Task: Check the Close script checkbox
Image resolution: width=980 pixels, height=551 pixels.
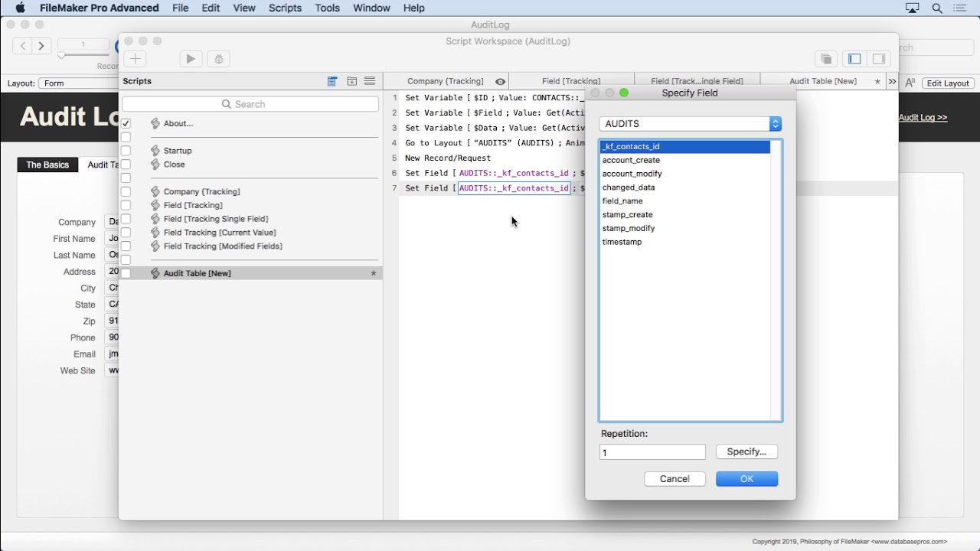Action: (126, 165)
